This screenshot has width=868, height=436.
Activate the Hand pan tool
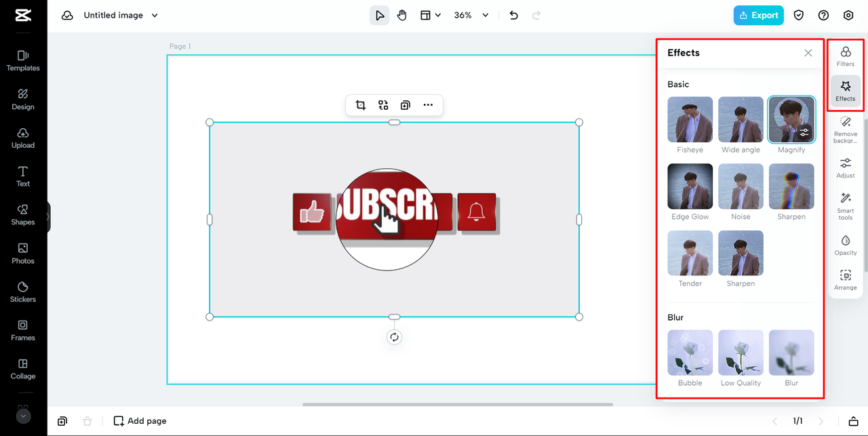click(x=402, y=15)
